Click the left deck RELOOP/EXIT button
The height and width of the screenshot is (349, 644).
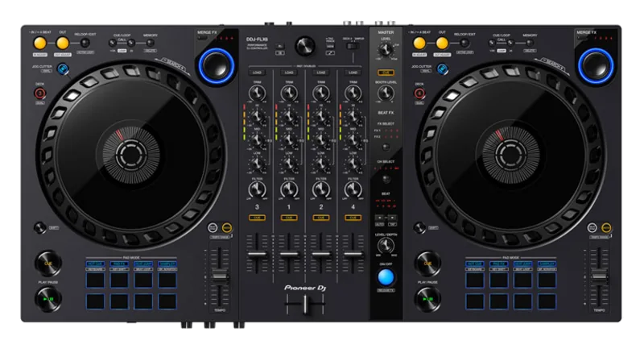tap(85, 44)
